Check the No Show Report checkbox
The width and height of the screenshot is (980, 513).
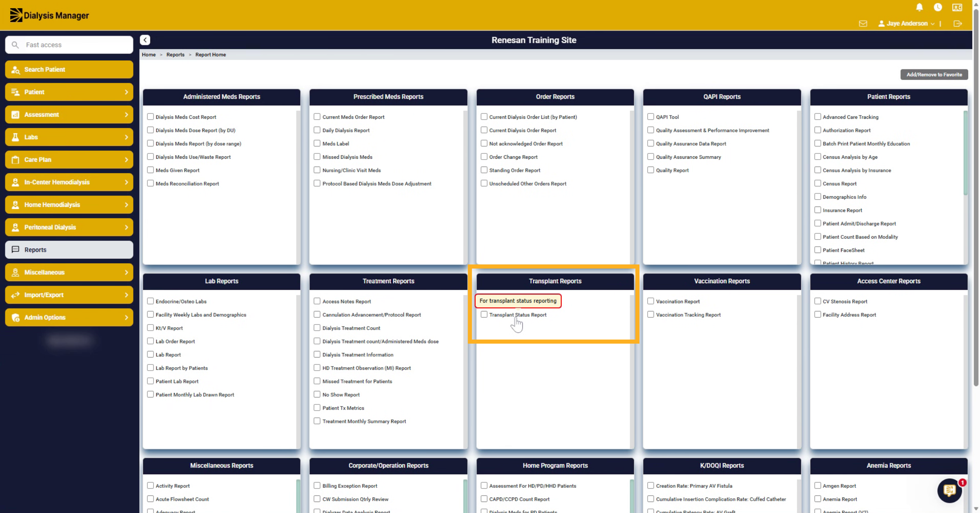pos(317,394)
